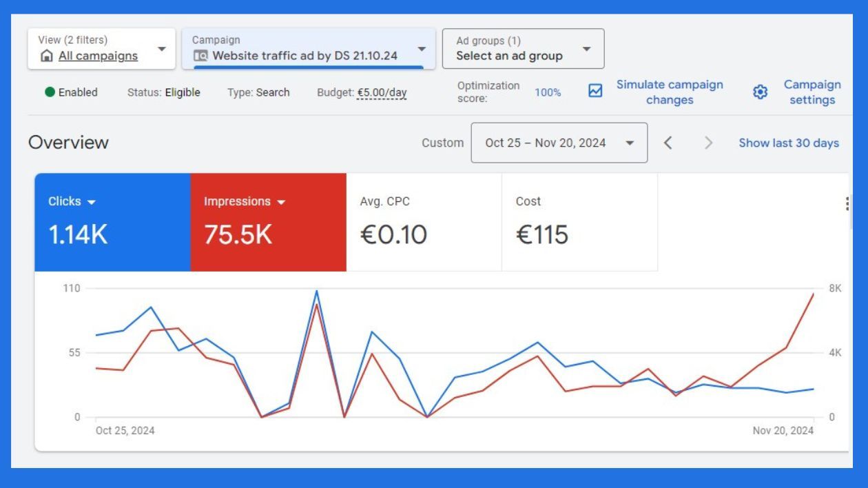Go to the next date range arrow
The width and height of the screenshot is (868, 488).
point(708,143)
